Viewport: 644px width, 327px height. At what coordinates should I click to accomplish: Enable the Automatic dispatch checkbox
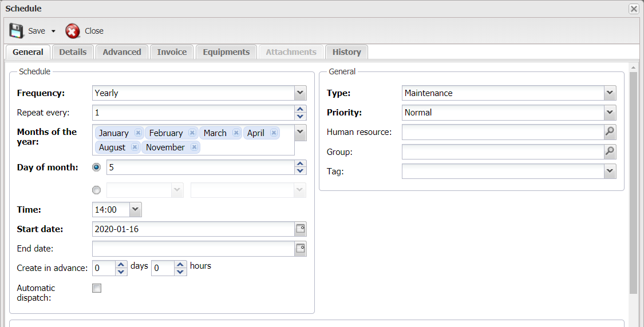[97, 289]
